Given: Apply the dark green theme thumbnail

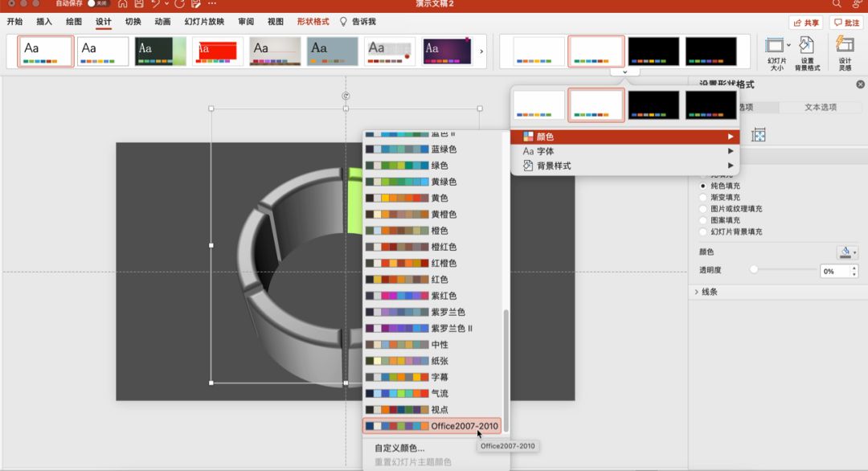Looking at the screenshot, I should [x=161, y=51].
